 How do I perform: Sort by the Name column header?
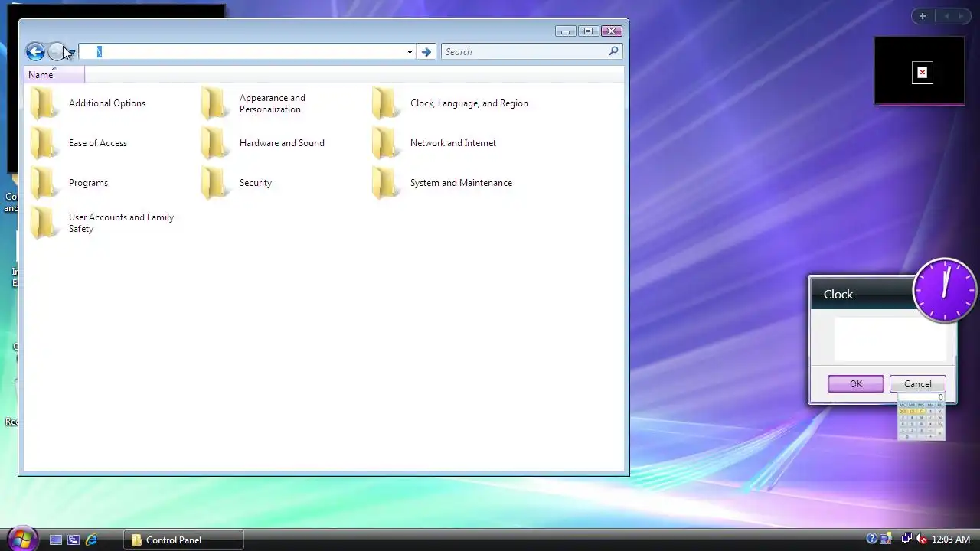54,75
